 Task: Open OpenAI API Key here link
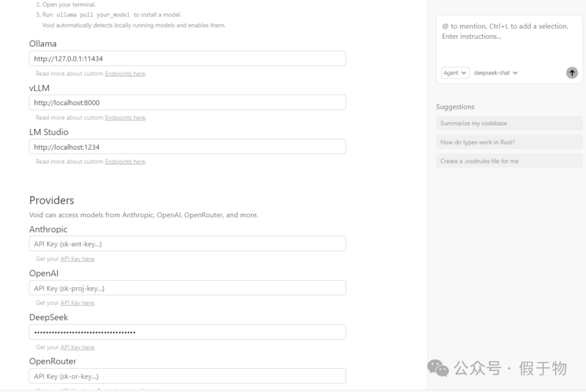[78, 303]
